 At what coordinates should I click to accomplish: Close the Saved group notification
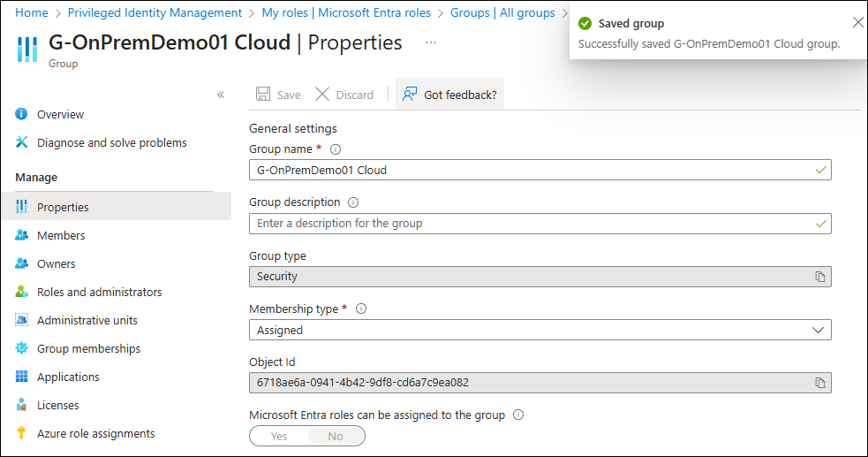point(857,23)
